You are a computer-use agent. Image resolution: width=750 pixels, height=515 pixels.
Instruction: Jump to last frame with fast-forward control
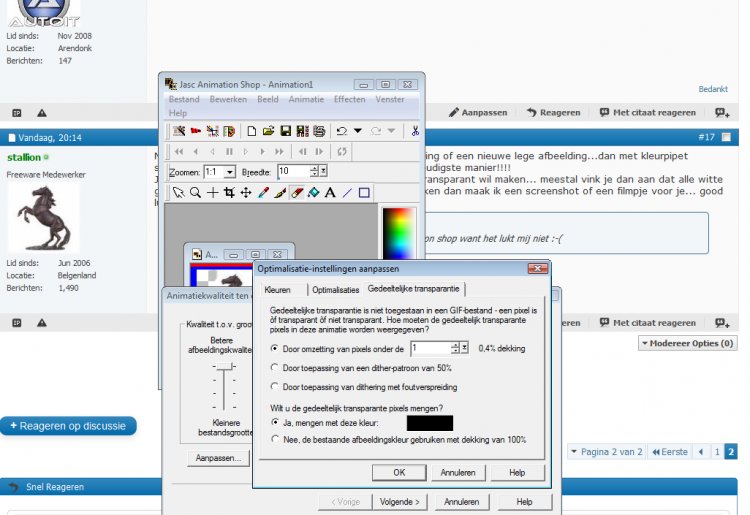click(x=279, y=152)
